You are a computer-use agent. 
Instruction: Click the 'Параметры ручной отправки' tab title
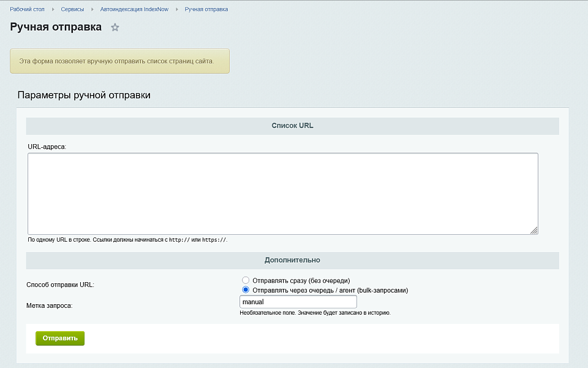point(84,96)
